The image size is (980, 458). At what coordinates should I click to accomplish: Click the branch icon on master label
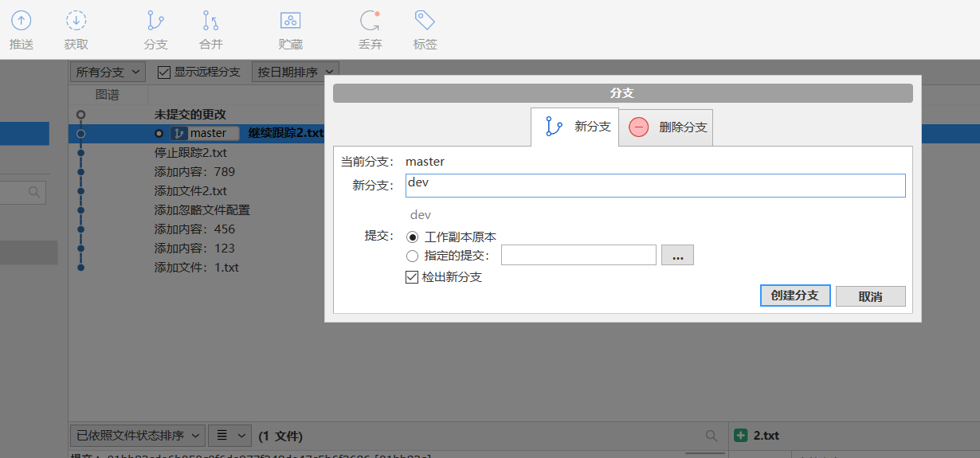click(x=180, y=134)
